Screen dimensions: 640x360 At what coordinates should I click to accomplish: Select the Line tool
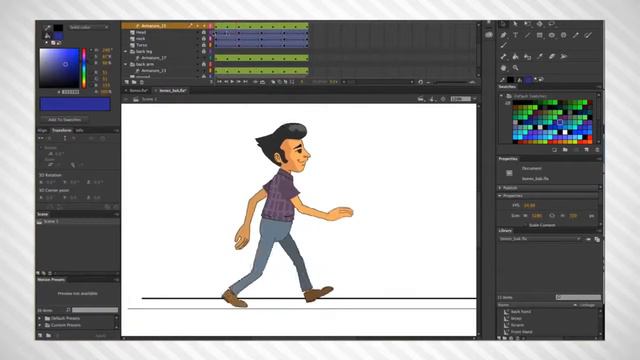click(527, 36)
